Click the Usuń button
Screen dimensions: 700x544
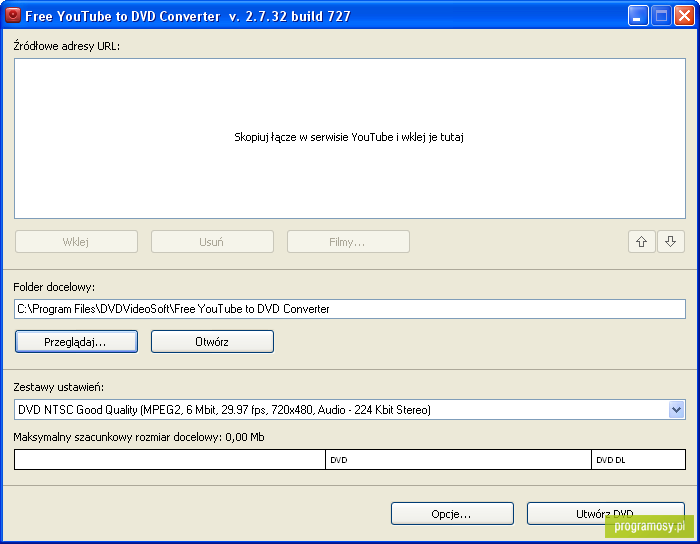pos(212,241)
